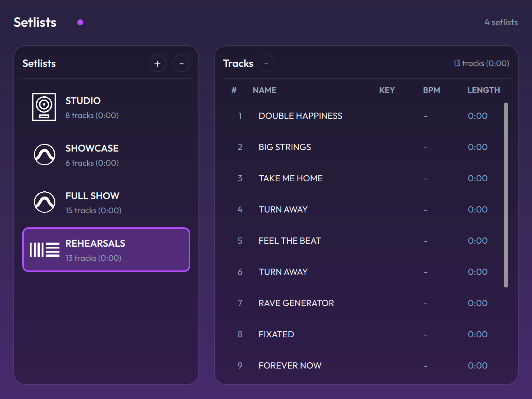Click the Showcase setlist logo icon
532x399 pixels.
[x=45, y=155]
